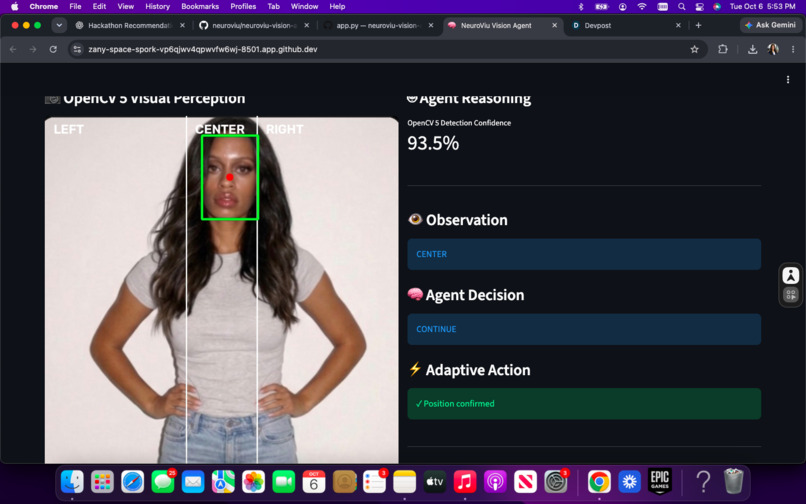
Task: Click the accessibility figure floating button
Action: pos(791,275)
